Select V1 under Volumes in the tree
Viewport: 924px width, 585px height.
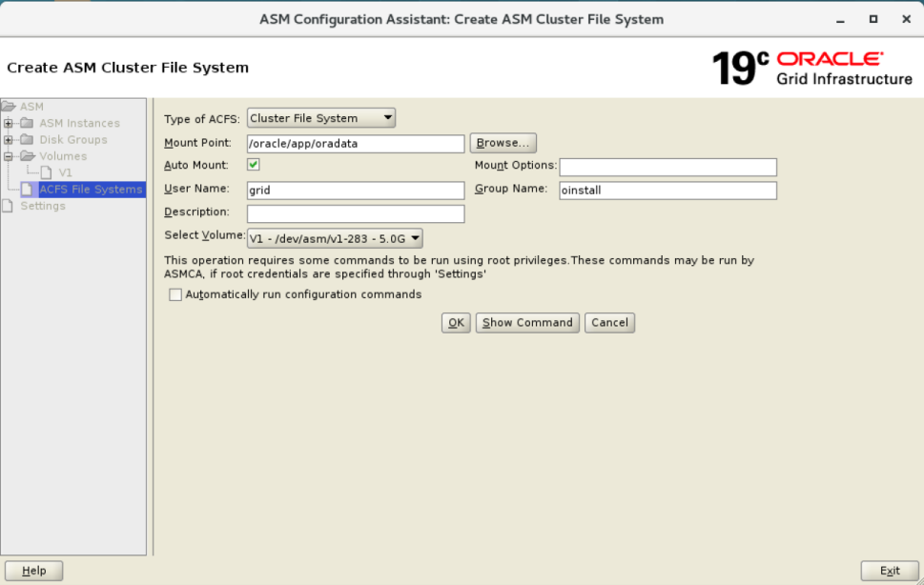coord(65,171)
